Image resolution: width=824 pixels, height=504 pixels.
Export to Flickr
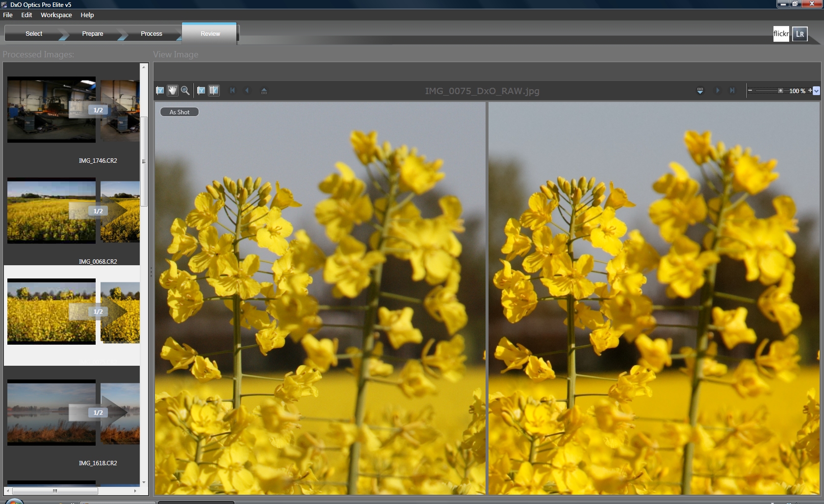pos(781,34)
